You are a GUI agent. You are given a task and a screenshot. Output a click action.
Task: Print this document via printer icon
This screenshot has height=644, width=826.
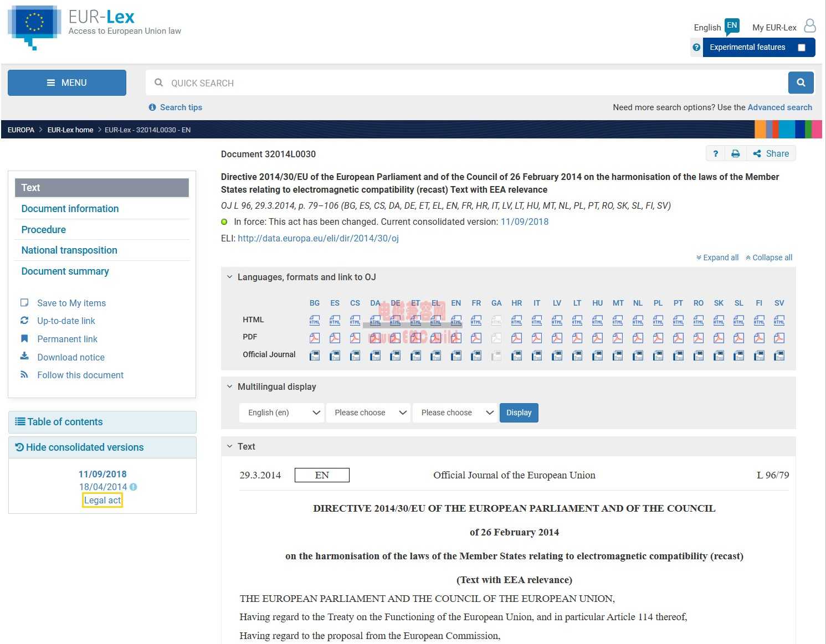click(x=736, y=153)
